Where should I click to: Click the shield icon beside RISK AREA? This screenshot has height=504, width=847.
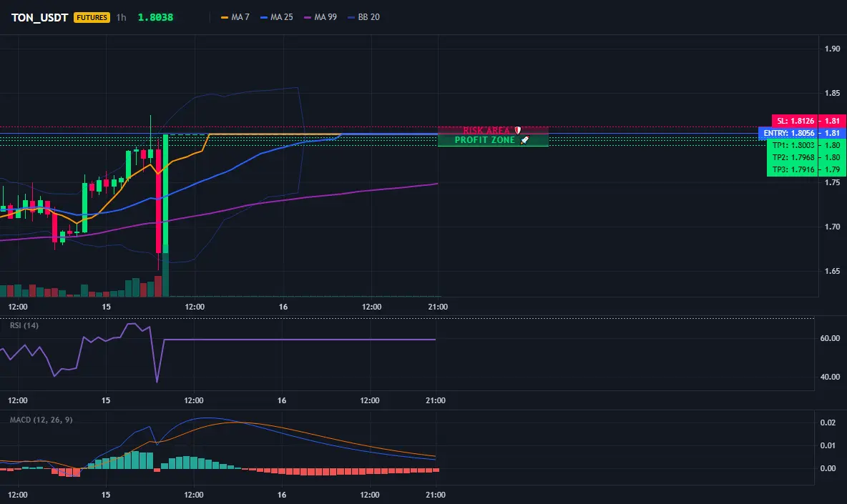(x=517, y=130)
